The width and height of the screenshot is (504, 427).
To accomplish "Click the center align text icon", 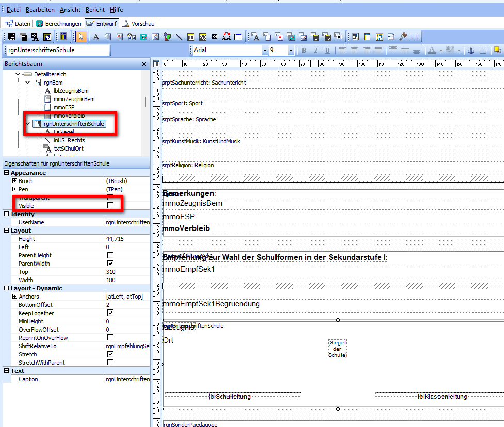I will click(354, 50).
